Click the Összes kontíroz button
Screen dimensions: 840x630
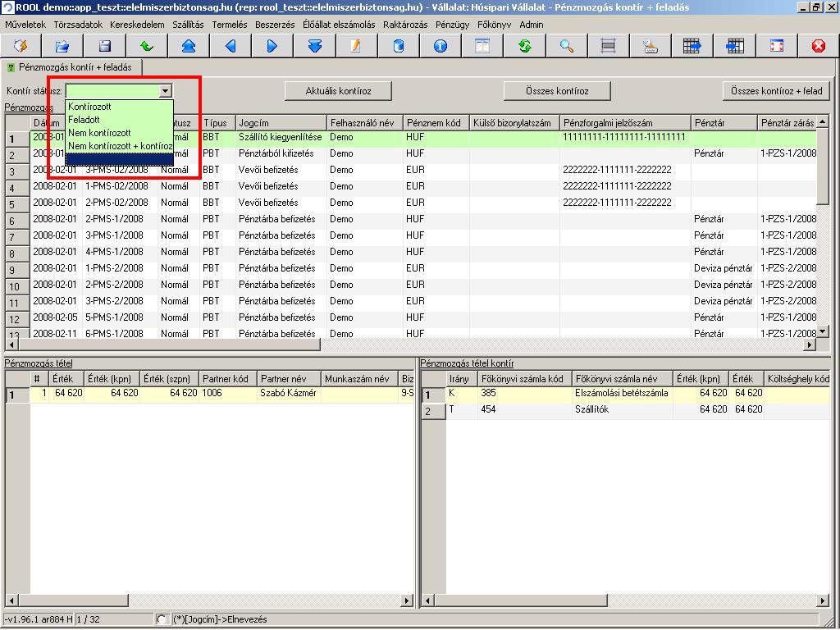tap(557, 91)
